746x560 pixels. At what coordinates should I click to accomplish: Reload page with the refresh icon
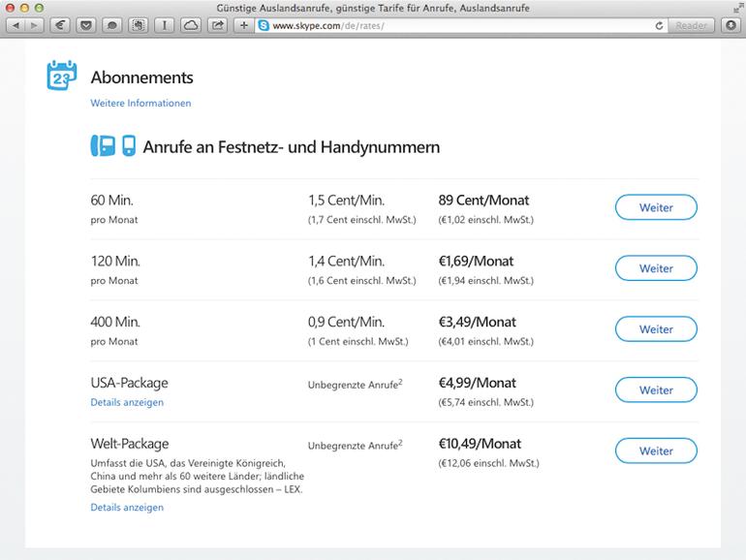point(659,26)
